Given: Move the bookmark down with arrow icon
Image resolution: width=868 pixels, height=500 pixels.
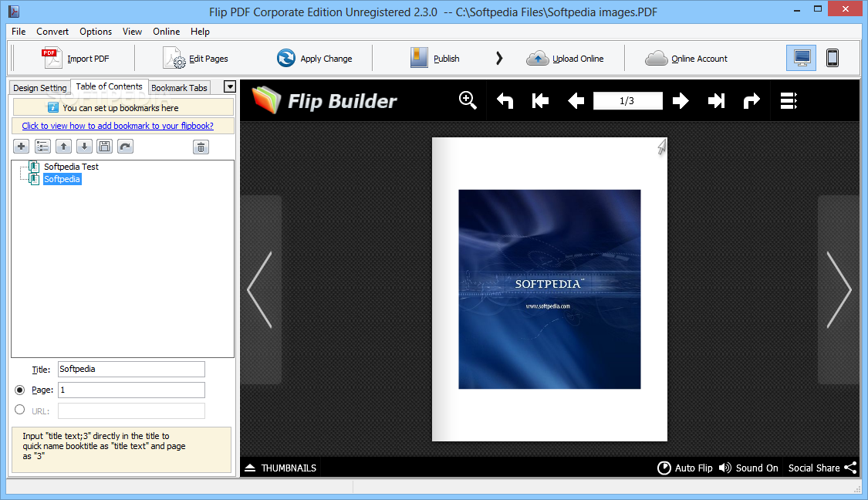Looking at the screenshot, I should 84,146.
